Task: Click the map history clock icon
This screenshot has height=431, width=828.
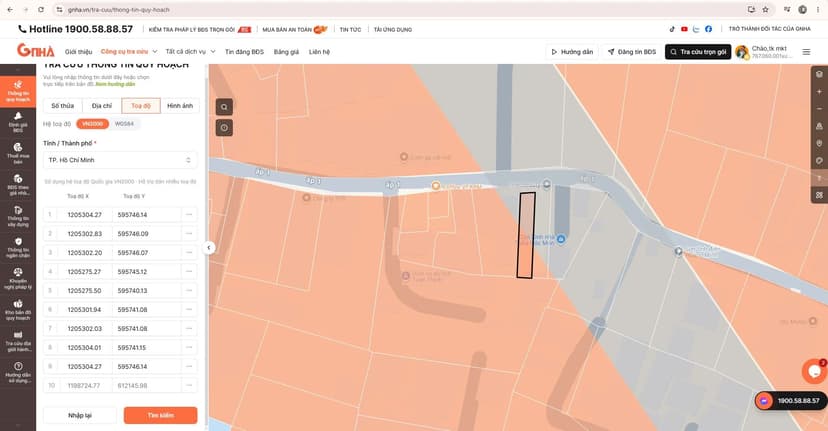Action: [224, 127]
